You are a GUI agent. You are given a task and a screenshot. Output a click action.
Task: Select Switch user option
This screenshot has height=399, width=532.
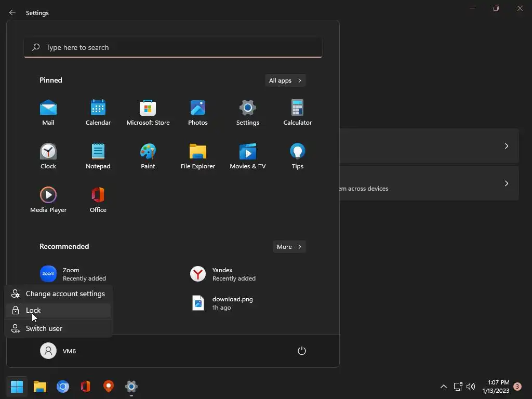58,328
